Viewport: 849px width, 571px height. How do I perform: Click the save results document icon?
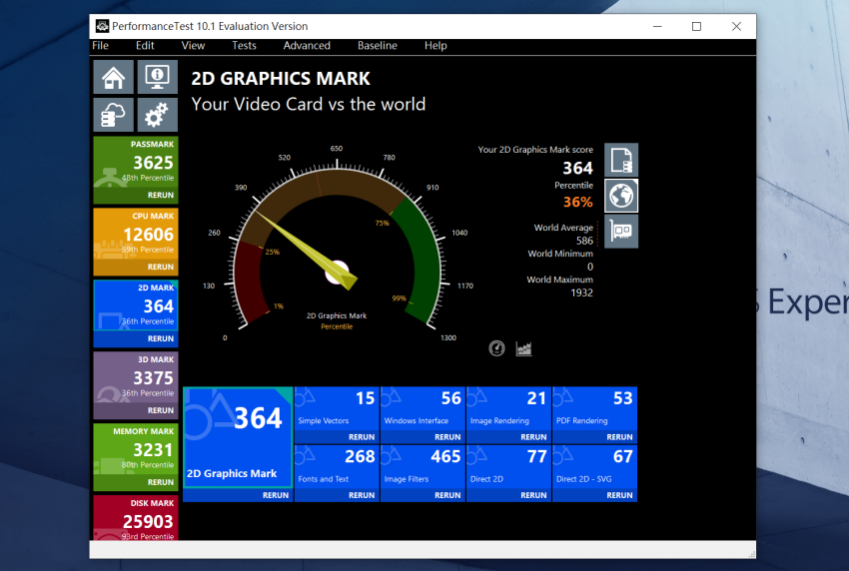(x=621, y=160)
